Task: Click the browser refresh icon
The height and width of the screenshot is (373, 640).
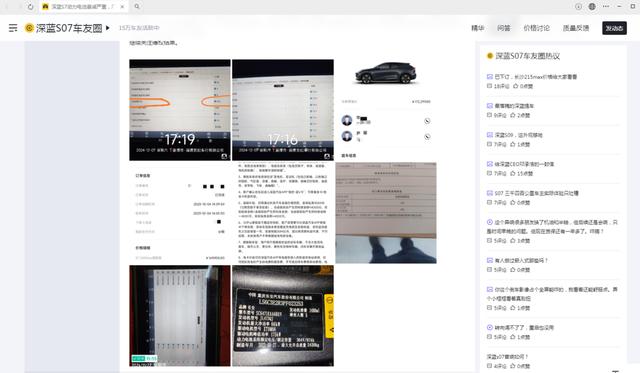Action: click(31, 7)
